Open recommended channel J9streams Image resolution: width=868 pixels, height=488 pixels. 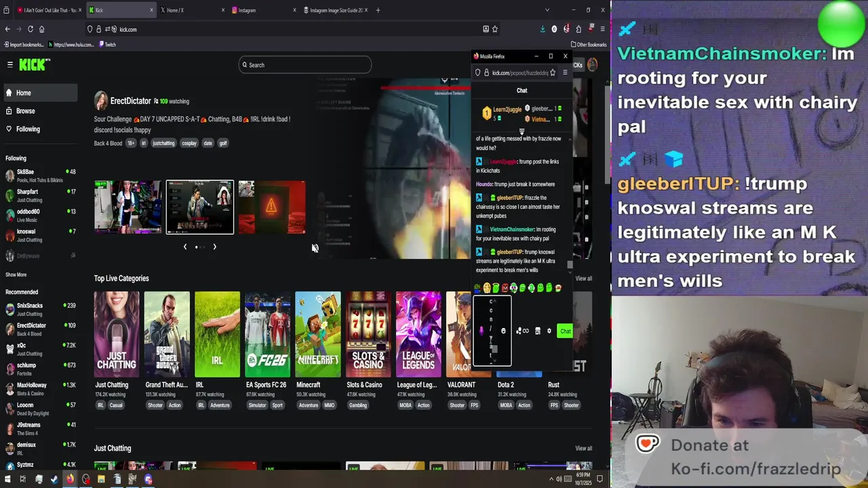41,428
